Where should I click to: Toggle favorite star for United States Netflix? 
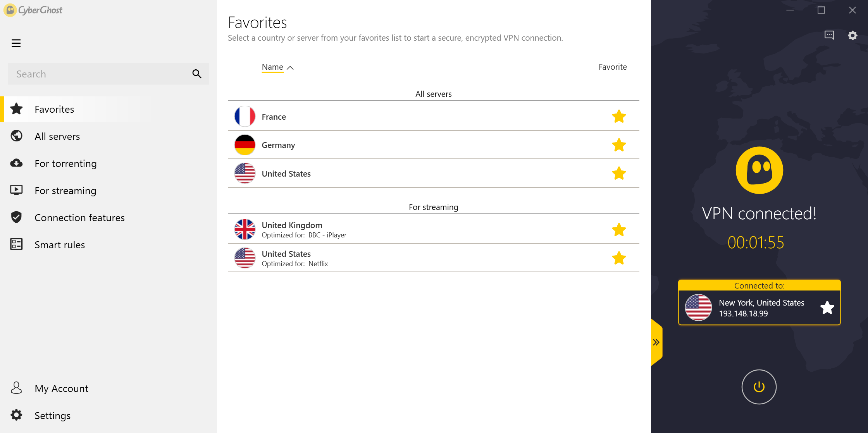click(x=618, y=258)
